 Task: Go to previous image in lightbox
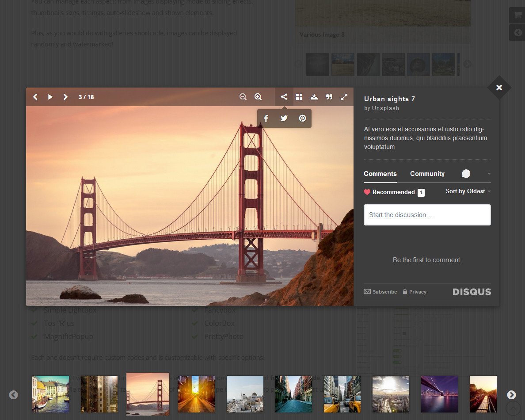coord(35,97)
